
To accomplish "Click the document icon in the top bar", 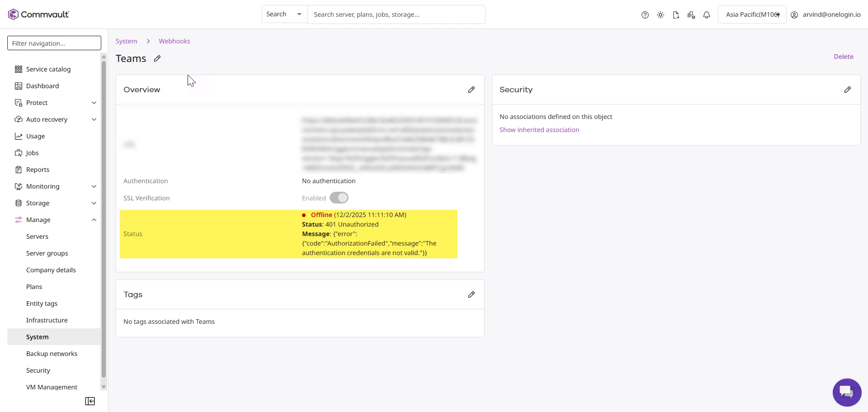I will tap(676, 15).
